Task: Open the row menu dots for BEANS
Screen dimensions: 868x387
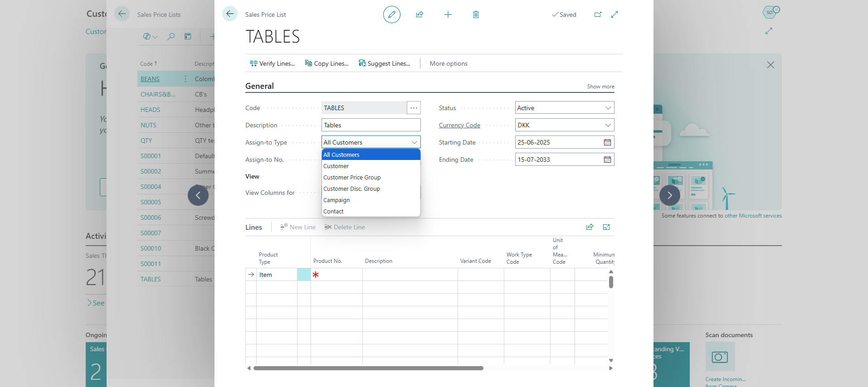Action: click(x=185, y=79)
